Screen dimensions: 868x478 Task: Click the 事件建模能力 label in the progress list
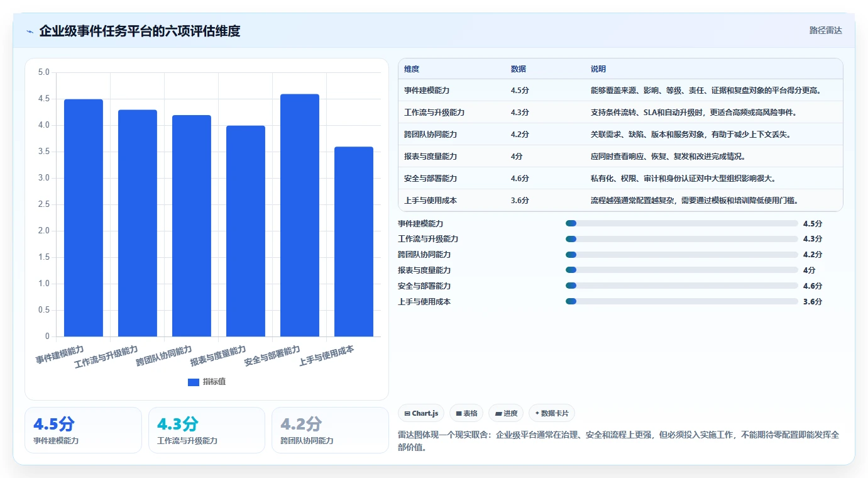click(x=420, y=223)
